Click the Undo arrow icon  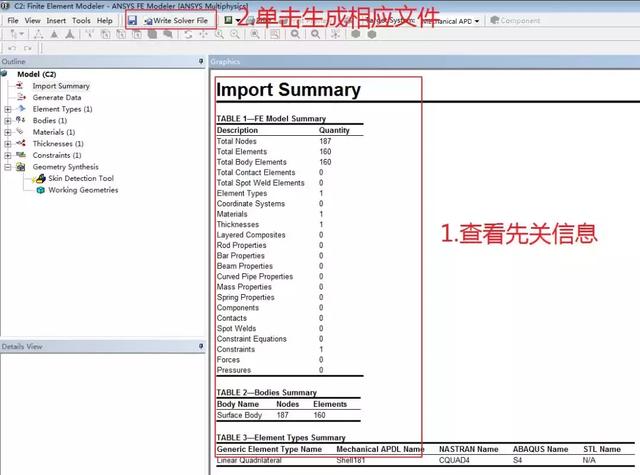click(12, 48)
